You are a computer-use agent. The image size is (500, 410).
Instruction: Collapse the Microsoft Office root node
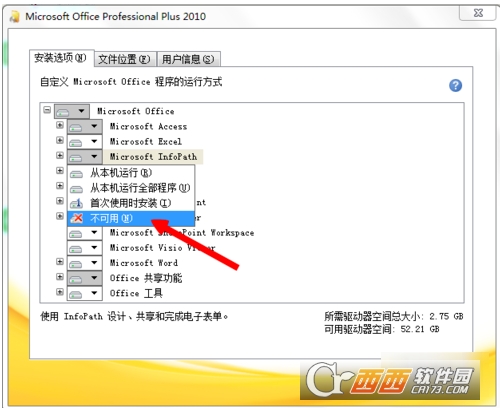(47, 109)
